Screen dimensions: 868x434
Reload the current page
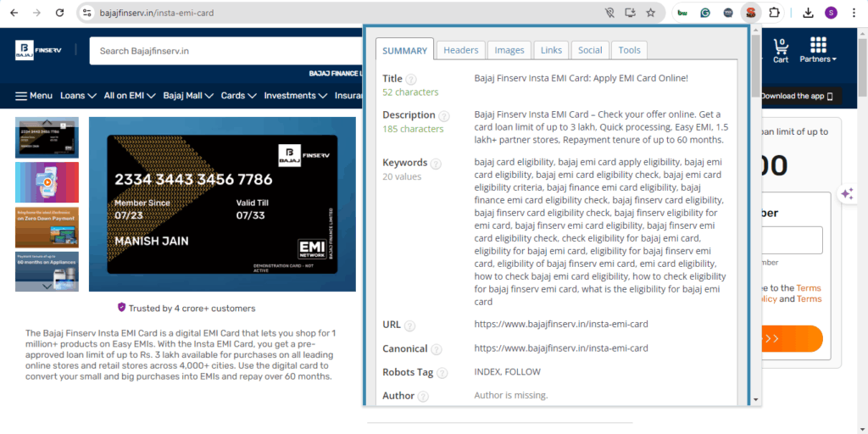coord(60,13)
